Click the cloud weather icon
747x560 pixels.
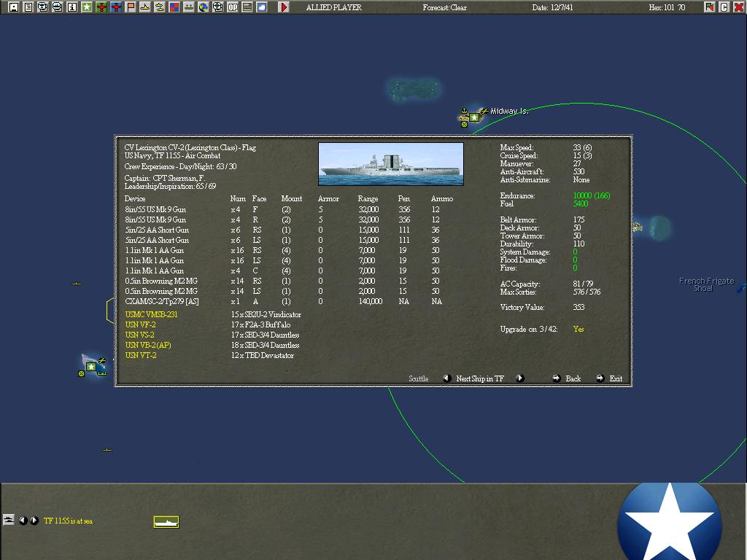click(x=262, y=7)
